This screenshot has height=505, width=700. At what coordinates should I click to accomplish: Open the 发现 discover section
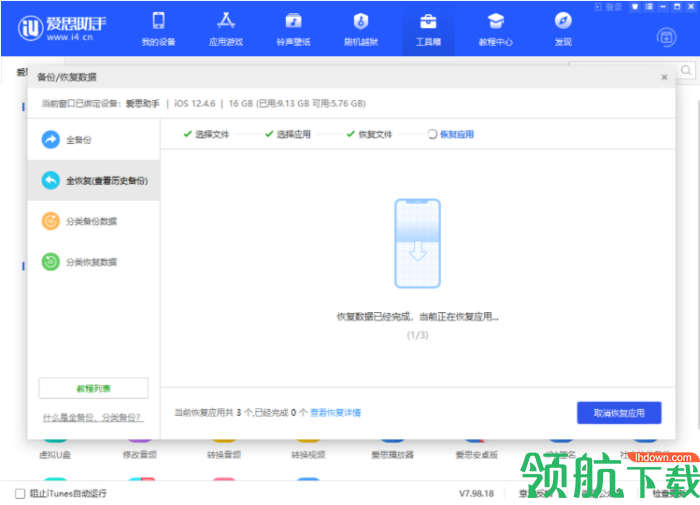563,29
